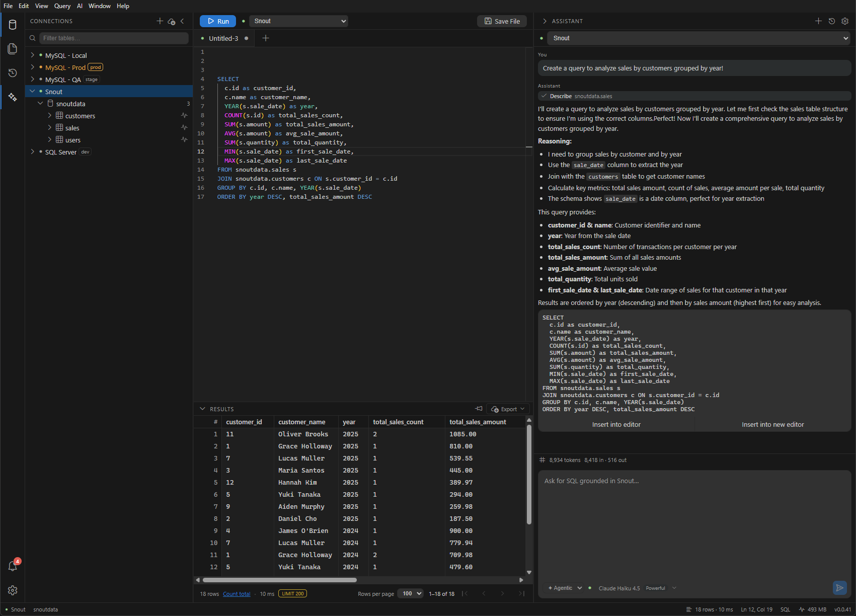The width and height of the screenshot is (856, 616).
Task: Click Insert into editor
Action: 616,425
